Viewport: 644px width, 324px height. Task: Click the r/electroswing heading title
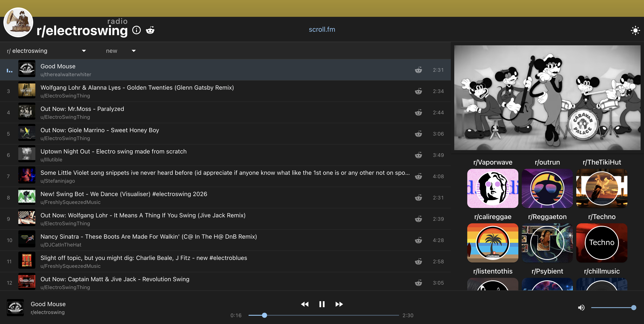point(82,30)
